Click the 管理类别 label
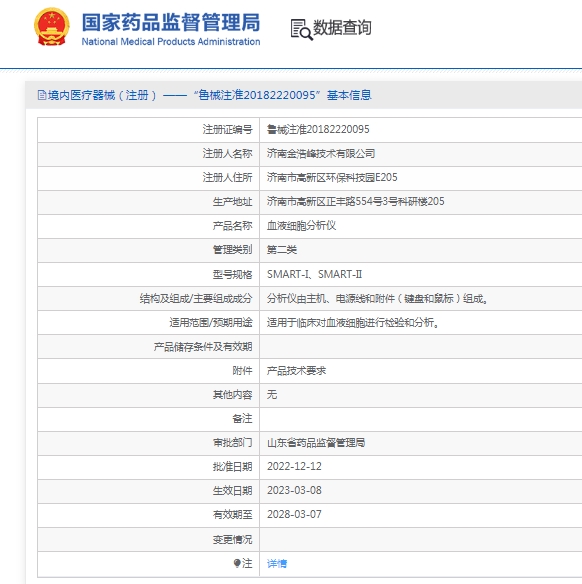The width and height of the screenshot is (582, 584). [x=232, y=250]
